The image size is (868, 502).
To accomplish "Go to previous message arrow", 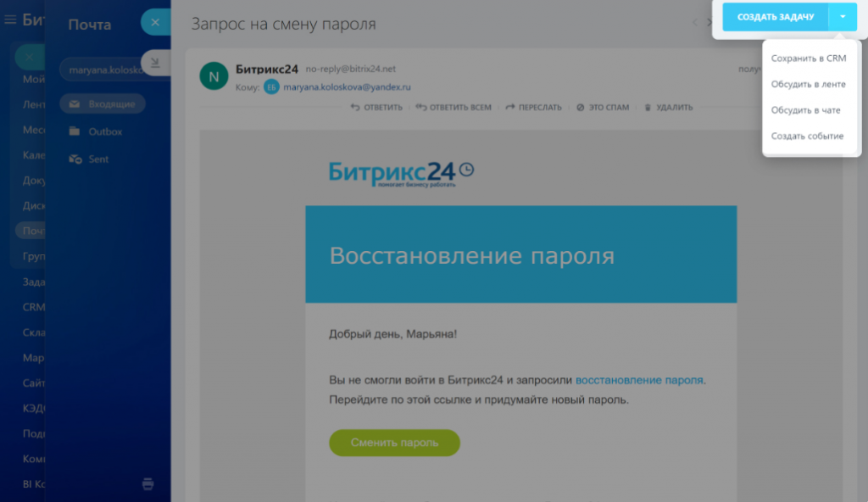I will coord(695,23).
